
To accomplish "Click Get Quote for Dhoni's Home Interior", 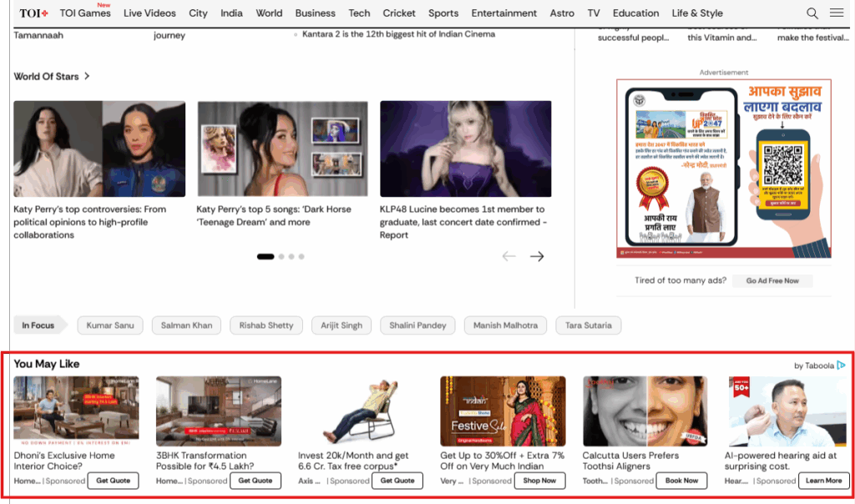I will pyautogui.click(x=114, y=481).
